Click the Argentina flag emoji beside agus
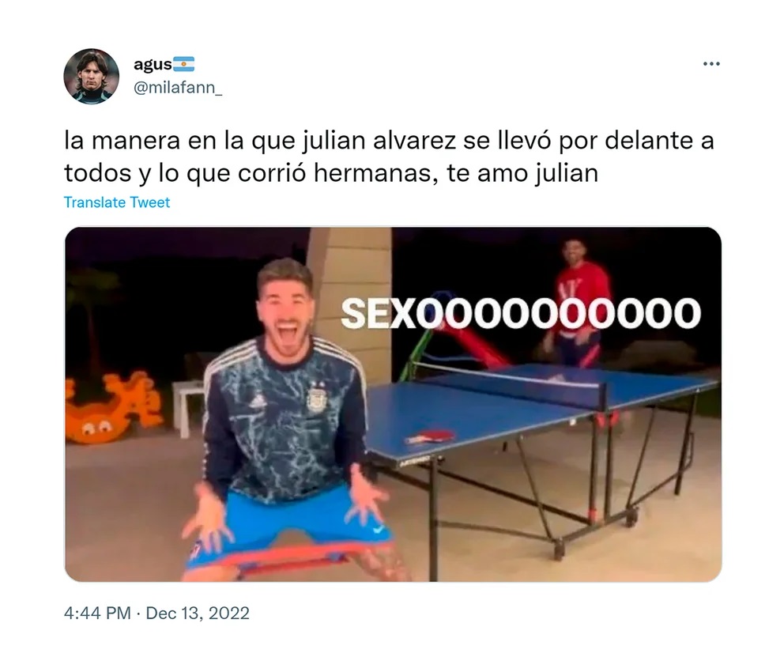Screen dimensions: 784x672 [x=183, y=64]
